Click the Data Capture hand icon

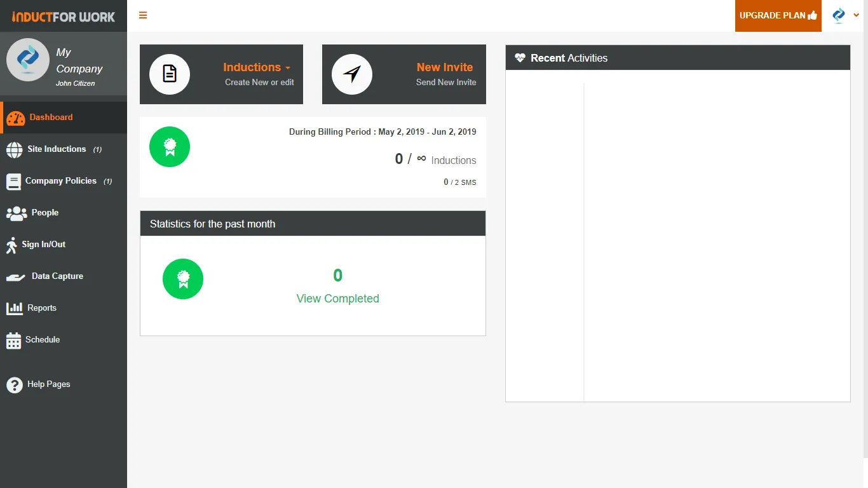16,277
